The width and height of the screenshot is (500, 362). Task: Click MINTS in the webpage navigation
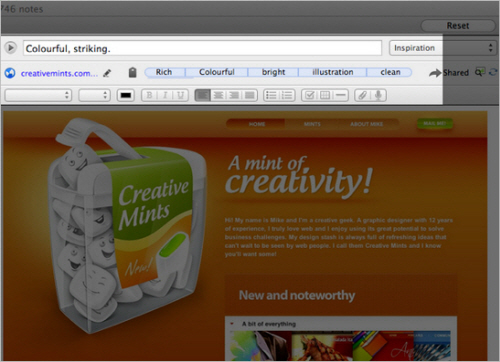click(x=312, y=124)
